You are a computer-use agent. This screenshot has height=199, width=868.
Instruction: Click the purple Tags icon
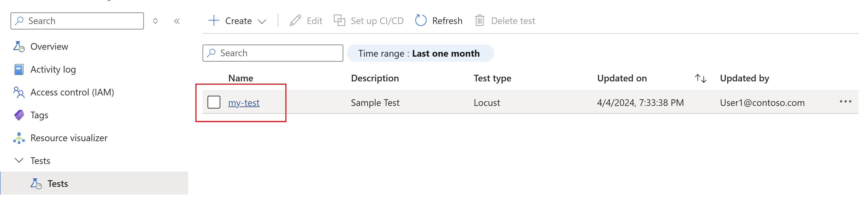[19, 115]
